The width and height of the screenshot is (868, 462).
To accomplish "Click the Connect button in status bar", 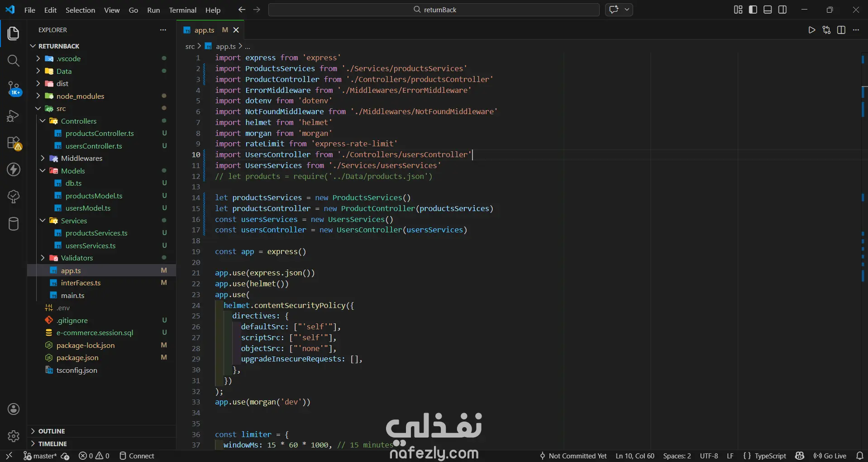I will click(137, 456).
